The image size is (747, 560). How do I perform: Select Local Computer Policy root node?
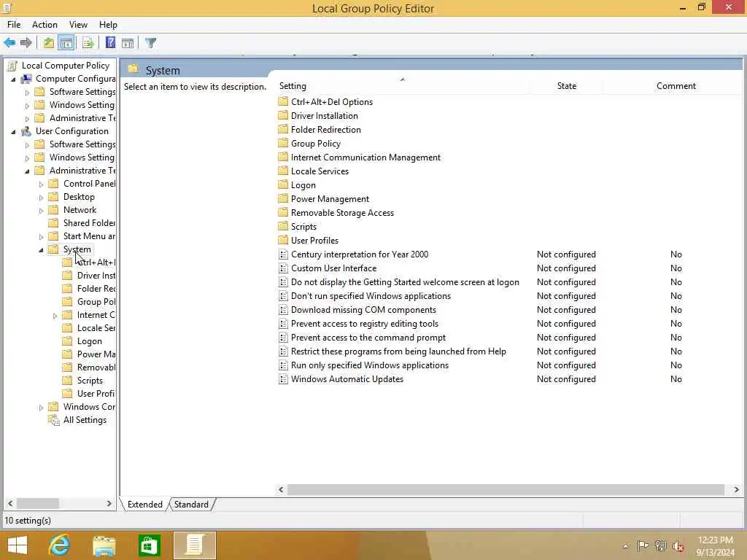coord(65,65)
